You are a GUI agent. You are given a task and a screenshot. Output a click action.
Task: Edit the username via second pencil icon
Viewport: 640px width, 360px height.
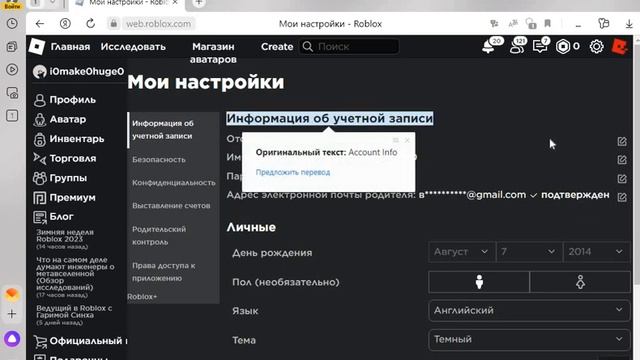click(x=622, y=160)
